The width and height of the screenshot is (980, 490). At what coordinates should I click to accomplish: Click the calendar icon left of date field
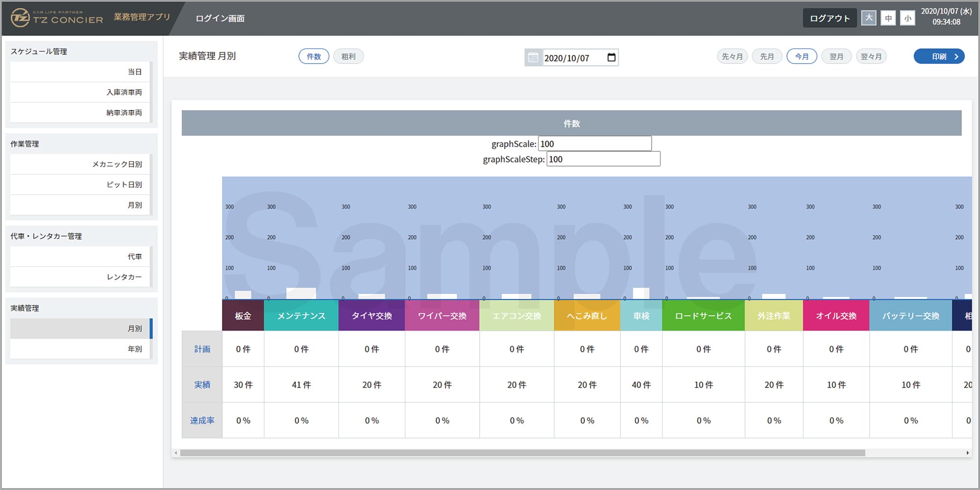point(533,58)
